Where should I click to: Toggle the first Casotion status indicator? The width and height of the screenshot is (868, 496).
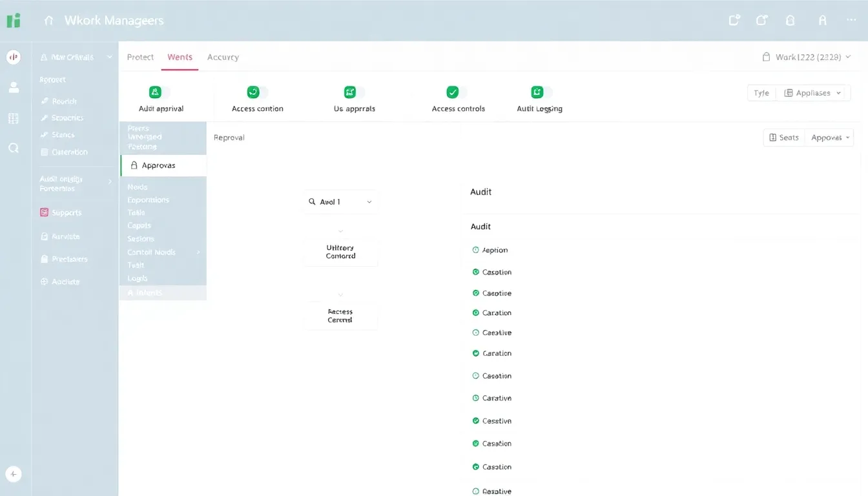[476, 272]
